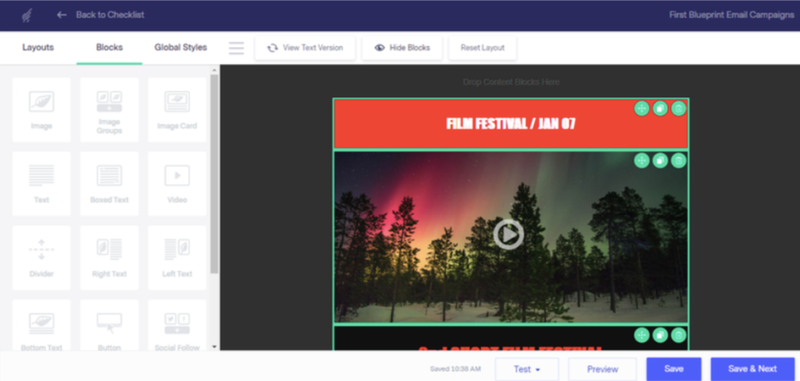Select the Image Groups block
800x381 pixels.
(109, 110)
